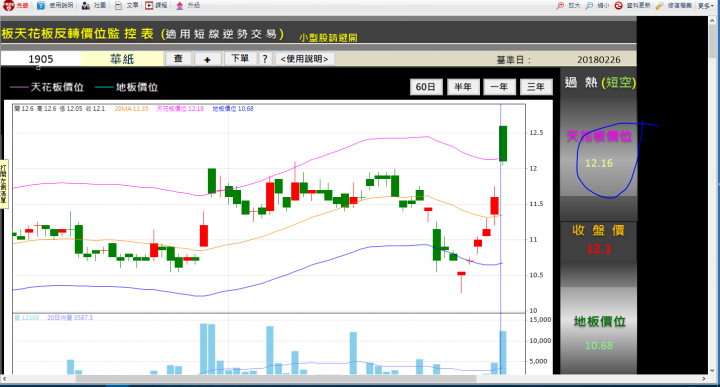Select the 三年 chart range
720x387 pixels.
536,87
